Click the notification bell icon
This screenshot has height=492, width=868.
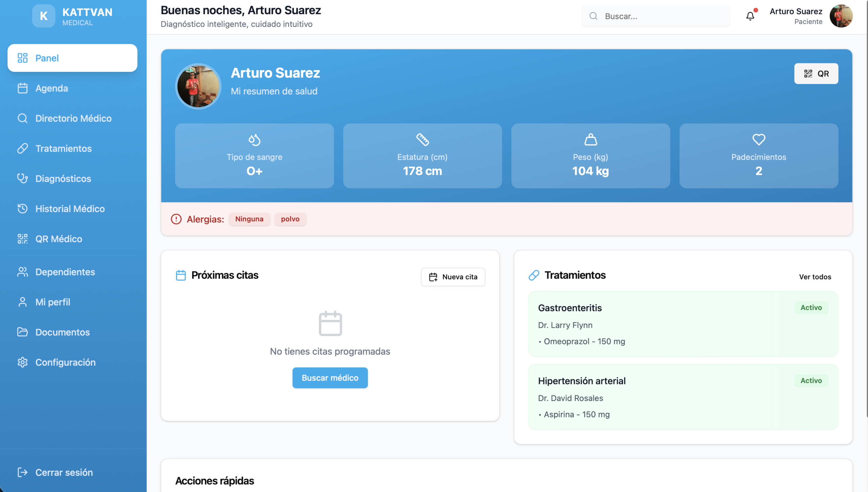point(750,16)
